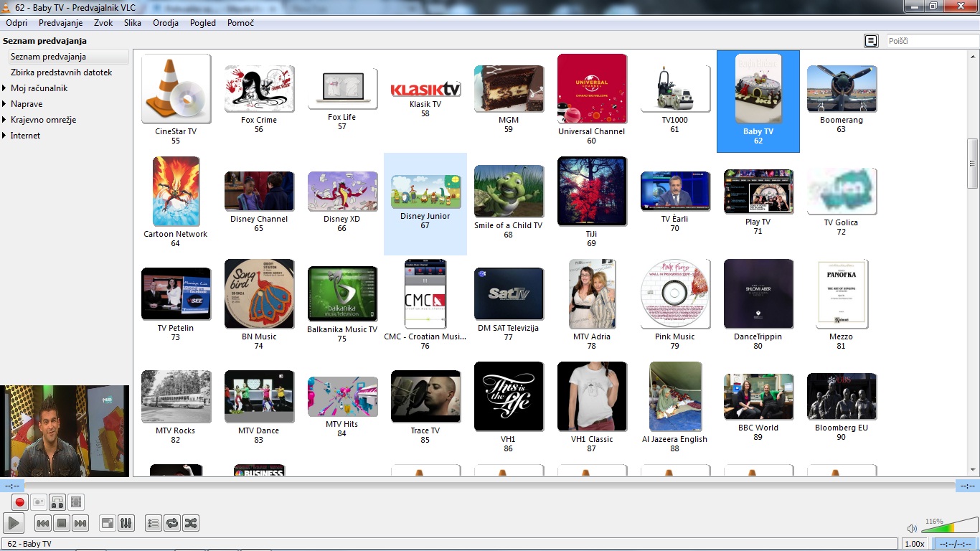Image resolution: width=980 pixels, height=551 pixels.
Task: Select the Mezzo channel thumbnail
Action: (842, 294)
